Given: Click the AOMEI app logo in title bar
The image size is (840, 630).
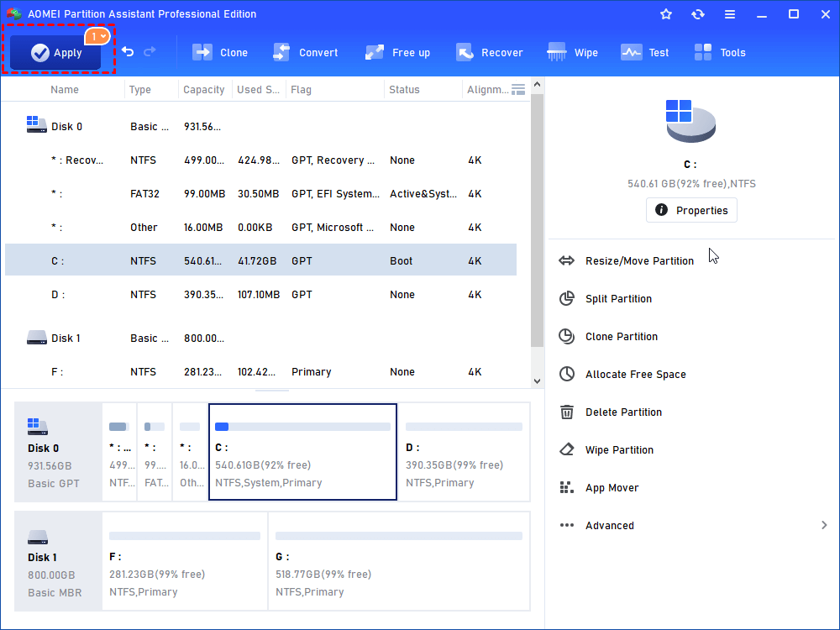Looking at the screenshot, I should [14, 14].
